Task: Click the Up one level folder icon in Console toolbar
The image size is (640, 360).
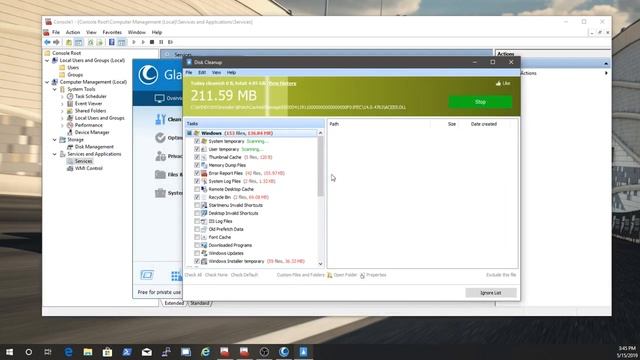Action: click(69, 42)
